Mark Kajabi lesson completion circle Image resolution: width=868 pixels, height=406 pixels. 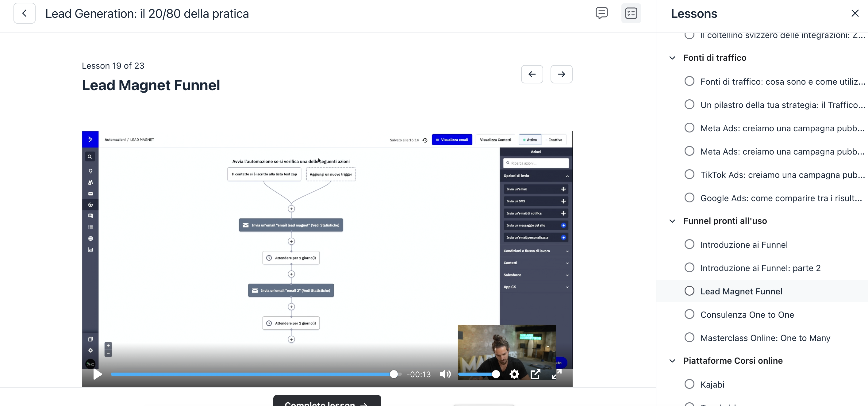[x=689, y=384]
